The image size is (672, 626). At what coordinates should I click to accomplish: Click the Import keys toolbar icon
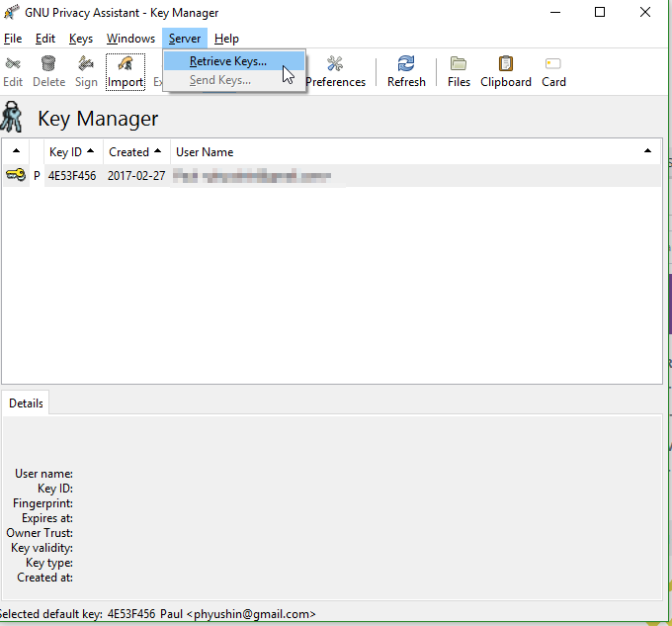(x=126, y=63)
